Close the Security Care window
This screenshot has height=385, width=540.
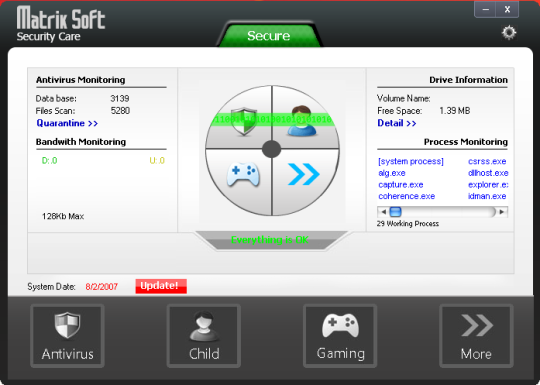(x=507, y=10)
